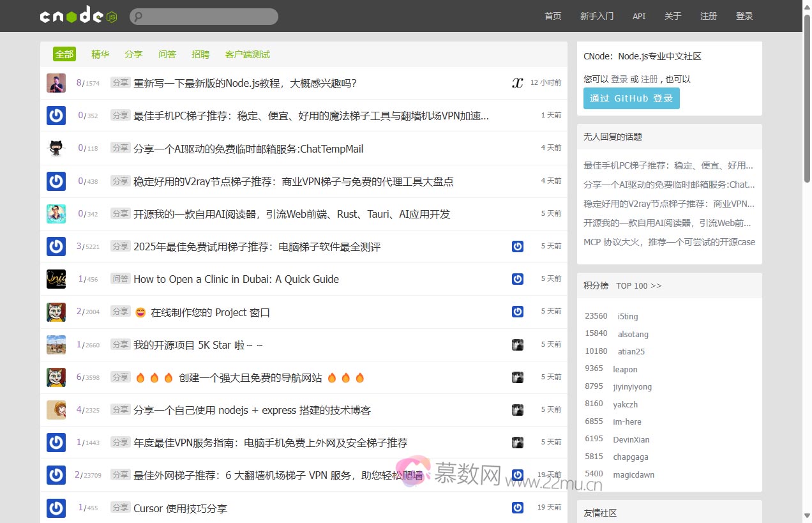The width and height of the screenshot is (812, 523).
Task: Open the TOP 100 >> leaderboard link
Action: pos(638,285)
